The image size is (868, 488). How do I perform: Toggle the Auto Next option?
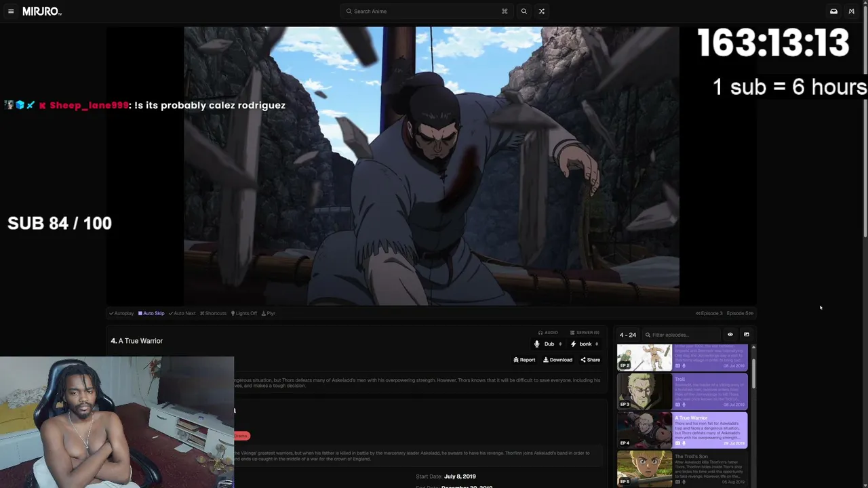[182, 313]
